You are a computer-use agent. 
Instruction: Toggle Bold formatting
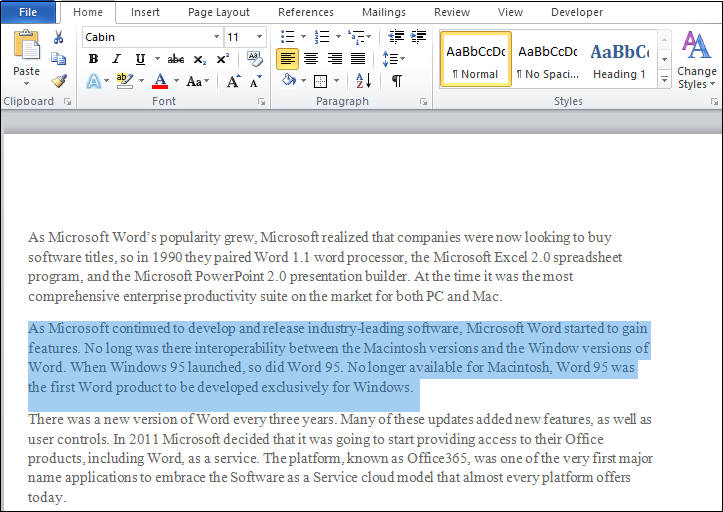(93, 59)
